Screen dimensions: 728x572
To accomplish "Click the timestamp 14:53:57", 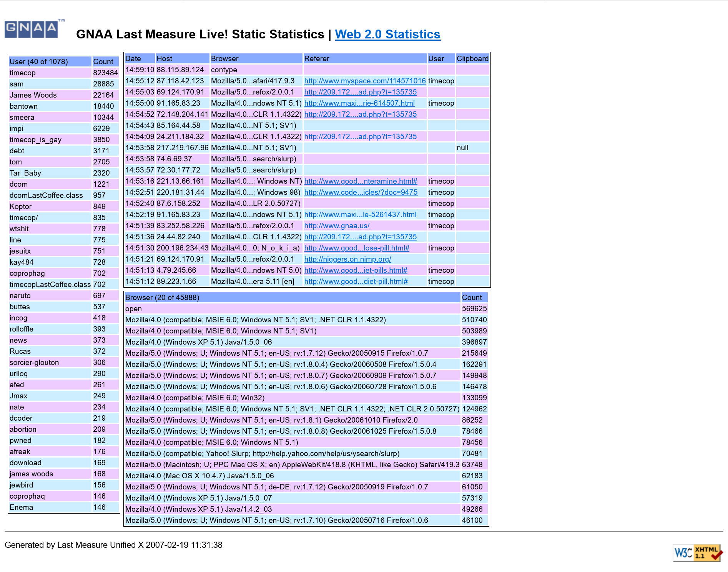I will click(x=140, y=170).
